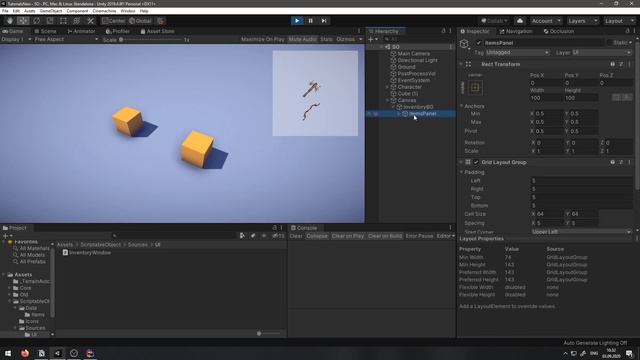The height and width of the screenshot is (360, 640).
Task: Click the Pos X input field
Action: coord(546,83)
